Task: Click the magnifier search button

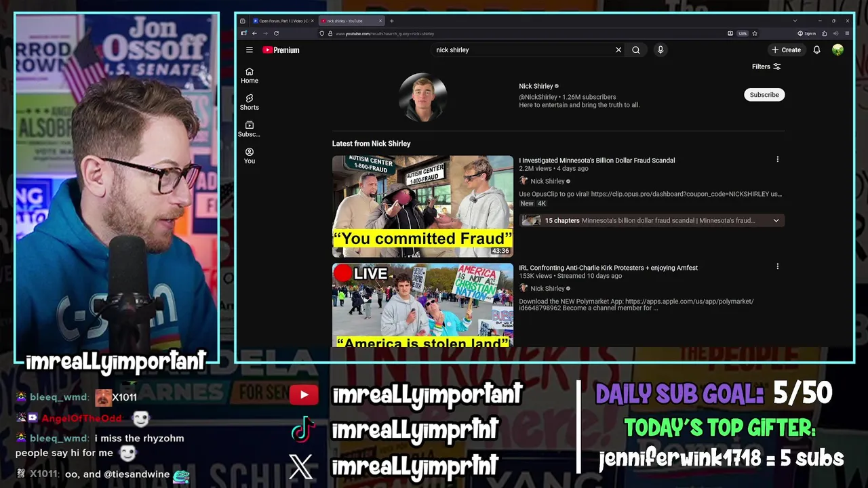Action: pos(636,50)
